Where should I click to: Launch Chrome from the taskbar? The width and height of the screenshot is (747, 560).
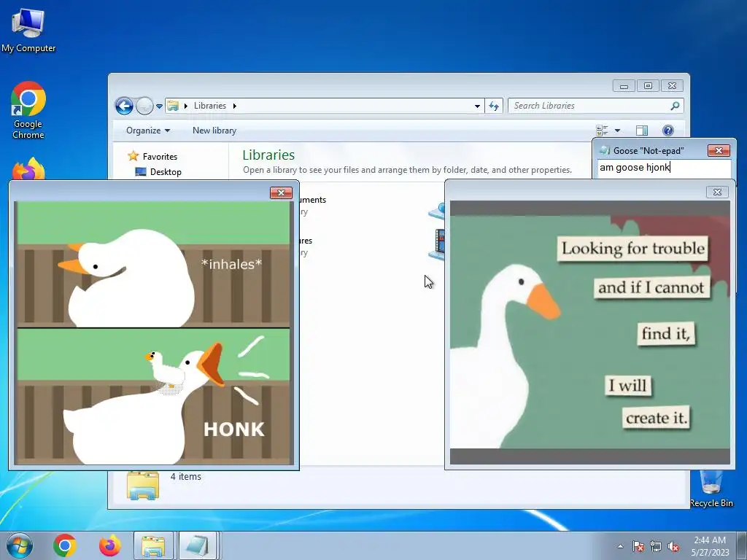(x=65, y=545)
